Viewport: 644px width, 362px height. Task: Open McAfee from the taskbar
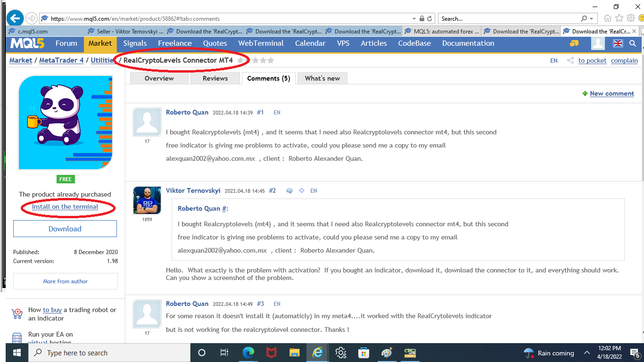click(271, 353)
